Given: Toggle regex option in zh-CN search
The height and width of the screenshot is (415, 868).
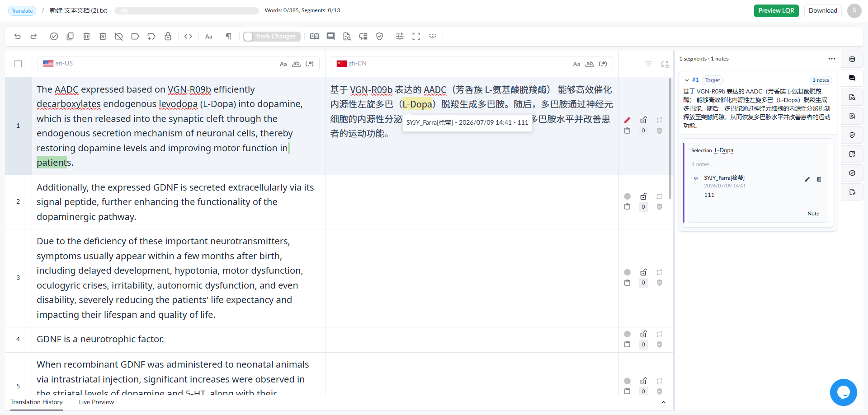Looking at the screenshot, I should coord(603,64).
